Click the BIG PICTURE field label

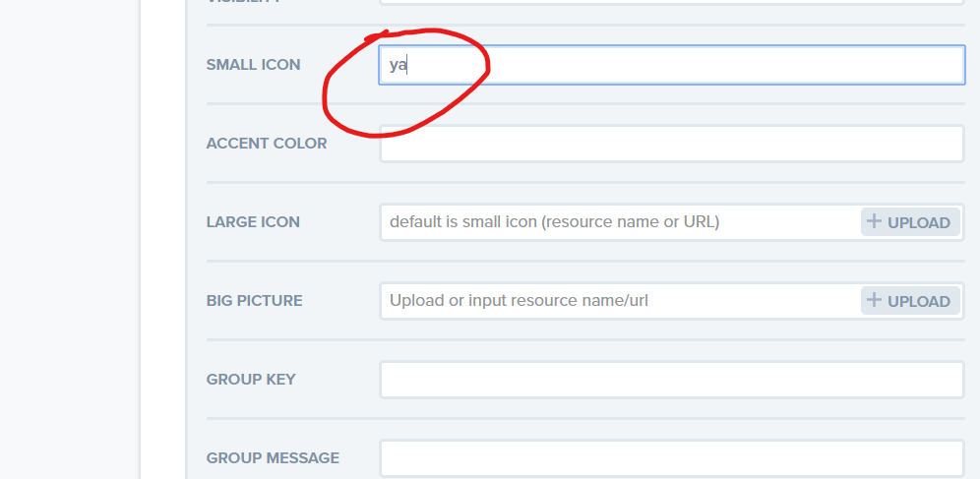click(x=254, y=301)
